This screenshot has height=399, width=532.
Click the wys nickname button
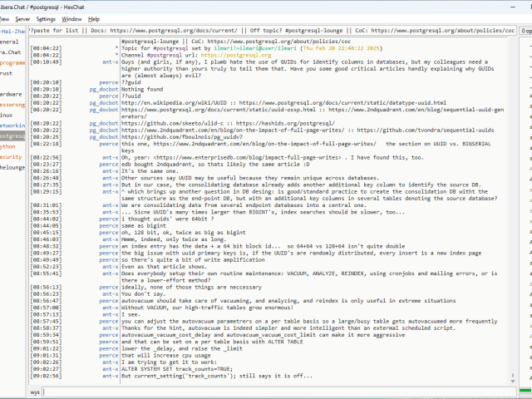pyautogui.click(x=35, y=391)
